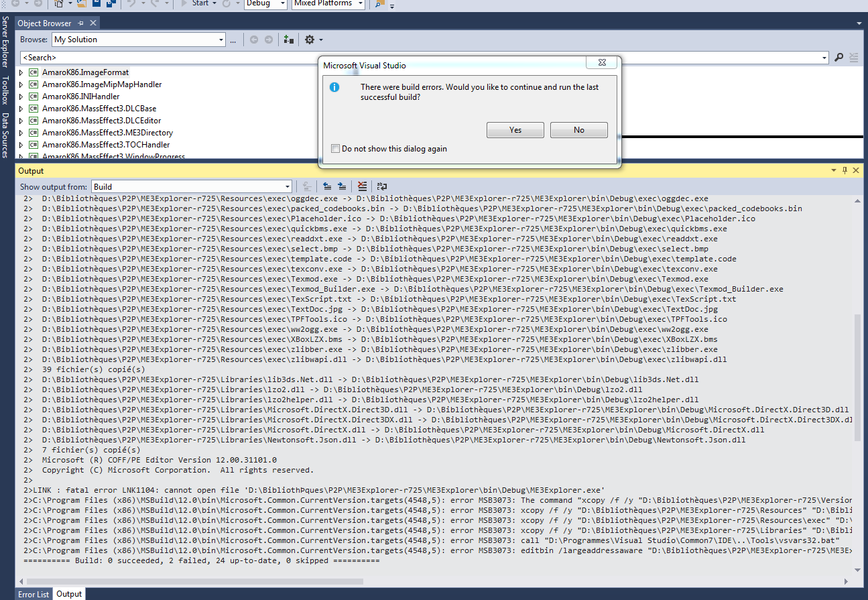Go to next message in Output
The width and height of the screenshot is (868, 600).
[342, 187]
